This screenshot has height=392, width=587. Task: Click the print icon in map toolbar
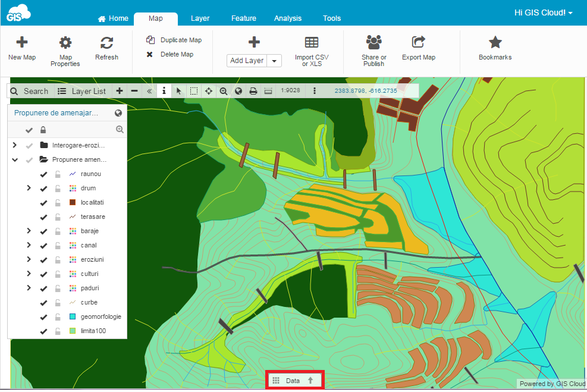253,91
